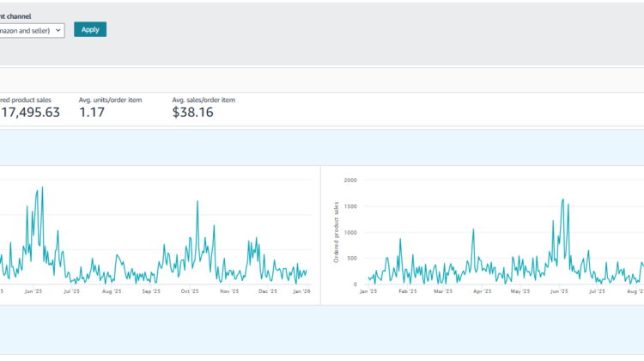The height and width of the screenshot is (361, 644).
Task: Click the 2000 y-axis value on right chart
Action: tap(350, 180)
